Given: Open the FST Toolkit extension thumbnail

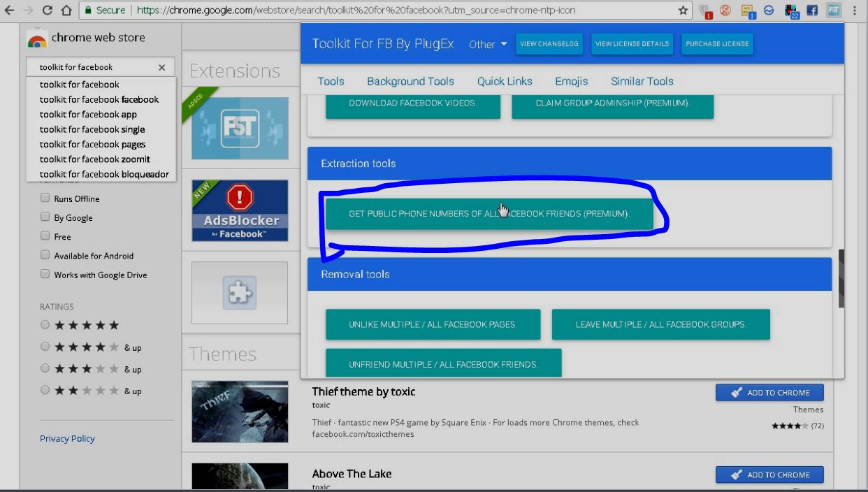Looking at the screenshot, I should click(x=240, y=129).
